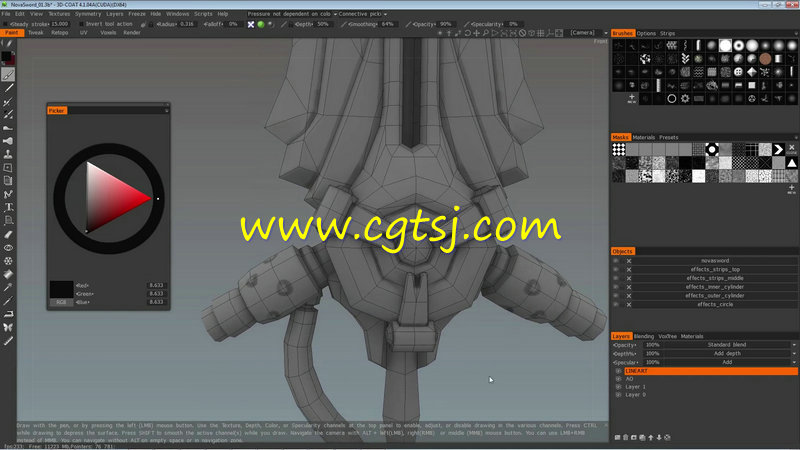This screenshot has width=800, height=450.
Task: Select the white arrow mask thumbnail
Action: 778,149
